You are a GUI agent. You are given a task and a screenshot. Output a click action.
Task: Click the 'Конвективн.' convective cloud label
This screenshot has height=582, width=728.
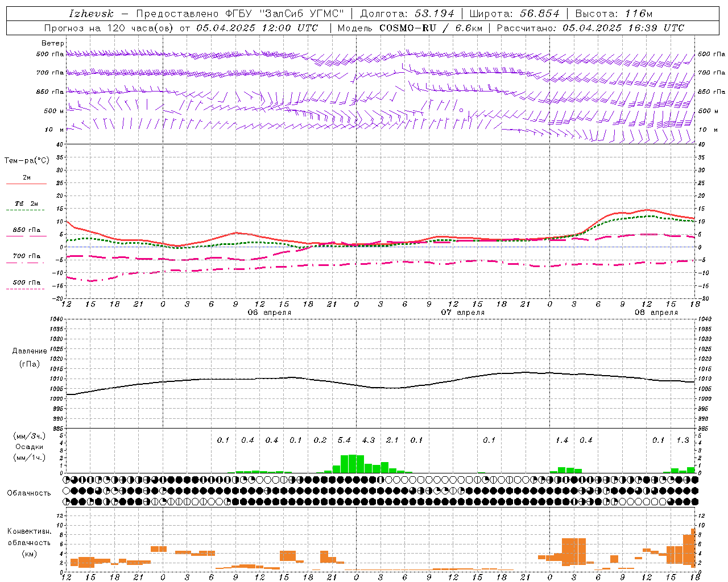(30, 531)
